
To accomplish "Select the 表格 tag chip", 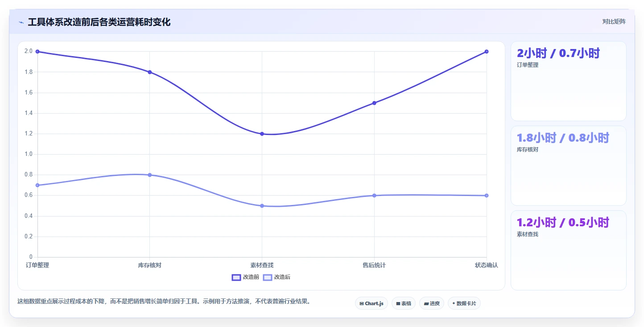I will point(404,303).
